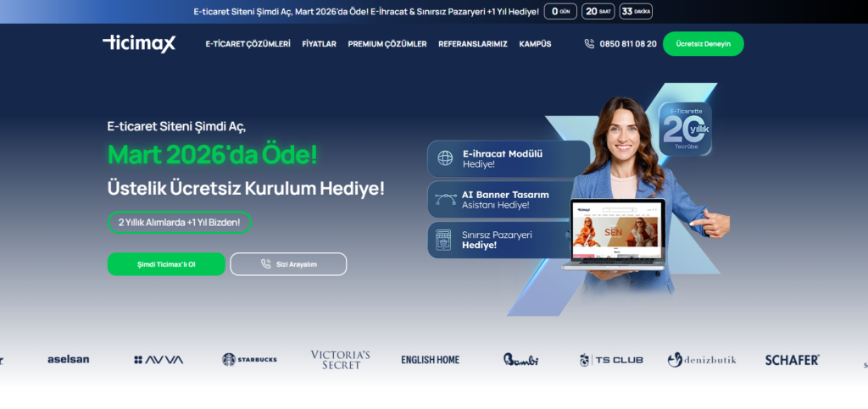Click the AI Banner Tasarım vector icon
Viewport: 868px width, 409px height.
[x=445, y=200]
